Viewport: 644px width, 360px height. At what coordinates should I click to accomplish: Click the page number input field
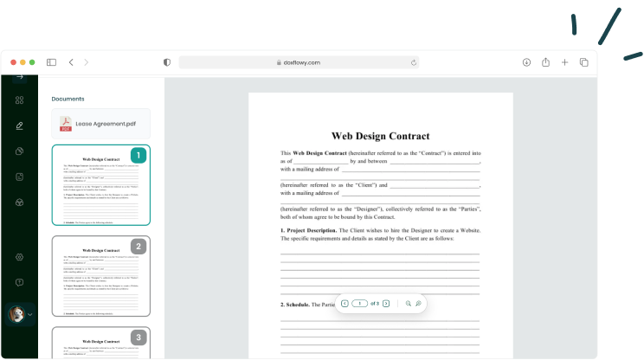(x=360, y=304)
